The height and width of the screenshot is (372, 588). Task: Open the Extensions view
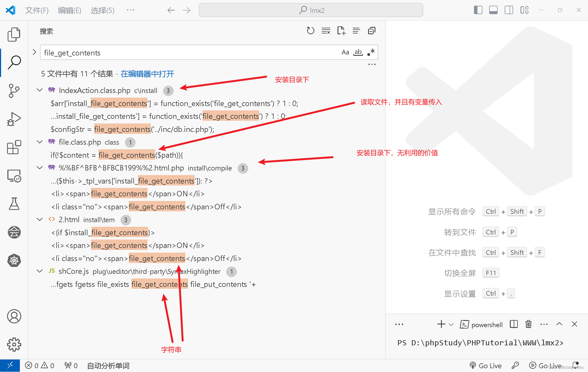pyautogui.click(x=14, y=148)
